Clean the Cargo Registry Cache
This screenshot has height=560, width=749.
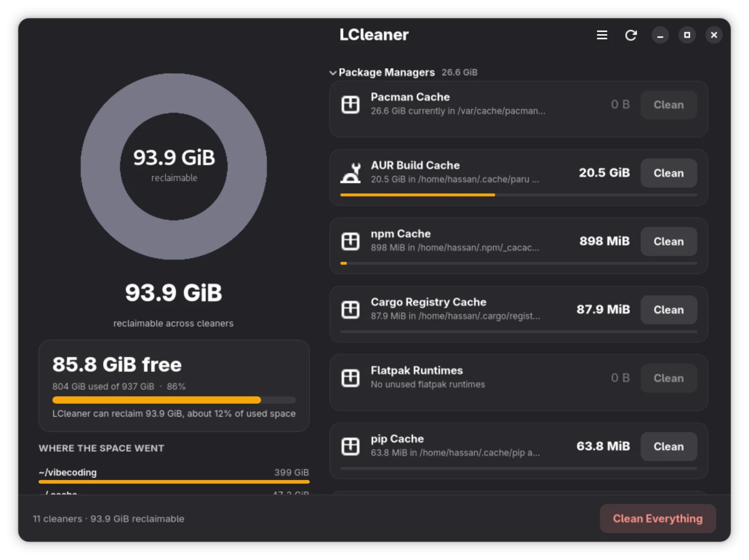[x=668, y=310]
